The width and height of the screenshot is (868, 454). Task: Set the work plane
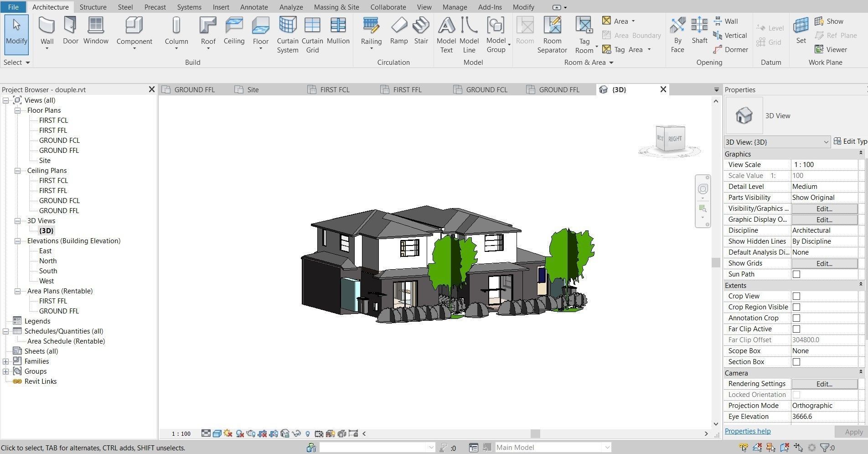click(x=801, y=31)
